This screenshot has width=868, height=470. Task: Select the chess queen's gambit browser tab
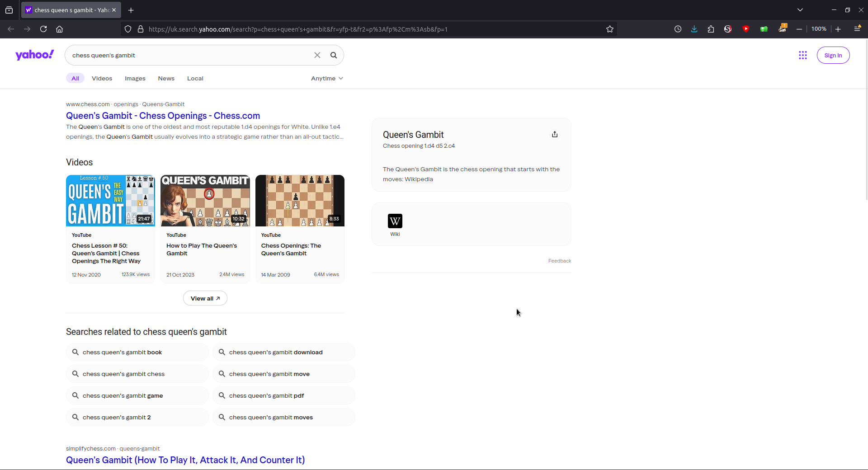pyautogui.click(x=71, y=10)
